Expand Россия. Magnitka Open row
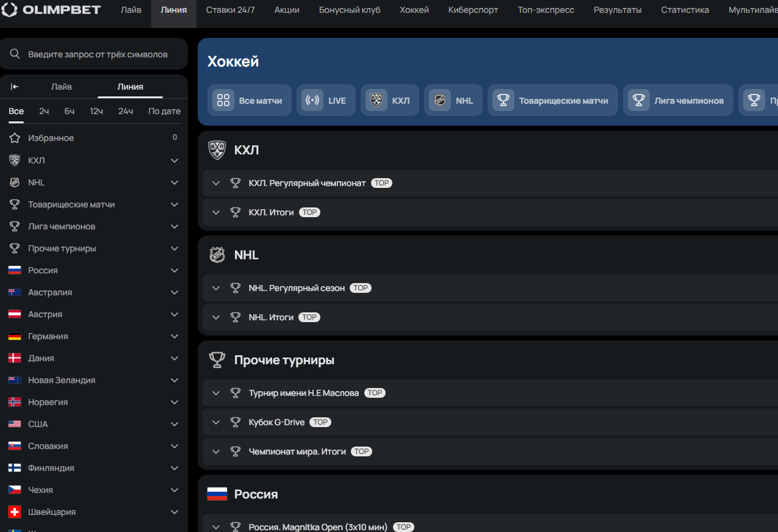 [x=215, y=527]
